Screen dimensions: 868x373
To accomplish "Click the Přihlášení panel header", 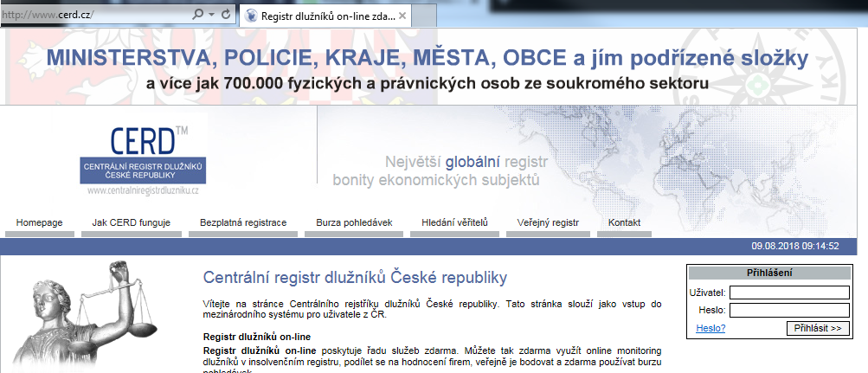I will (x=769, y=273).
